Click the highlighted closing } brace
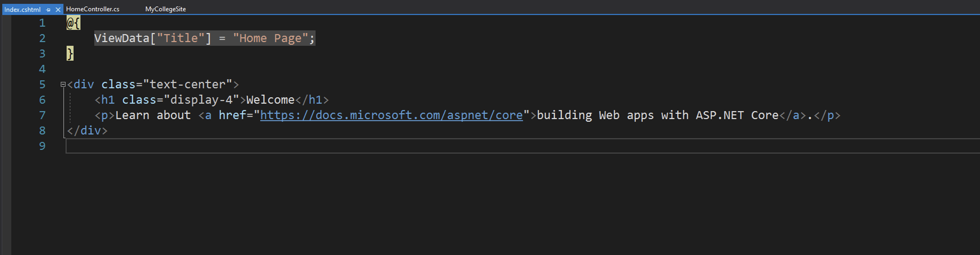 pos(70,54)
